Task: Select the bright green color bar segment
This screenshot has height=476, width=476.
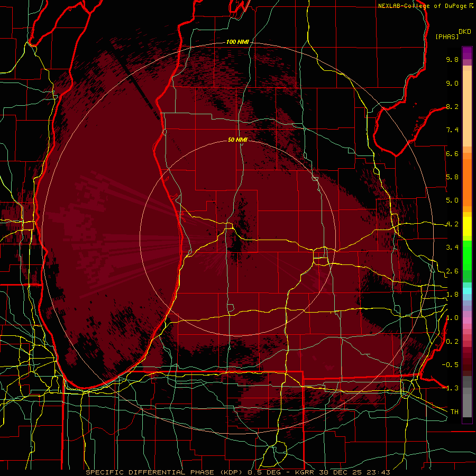Action: click(x=467, y=255)
